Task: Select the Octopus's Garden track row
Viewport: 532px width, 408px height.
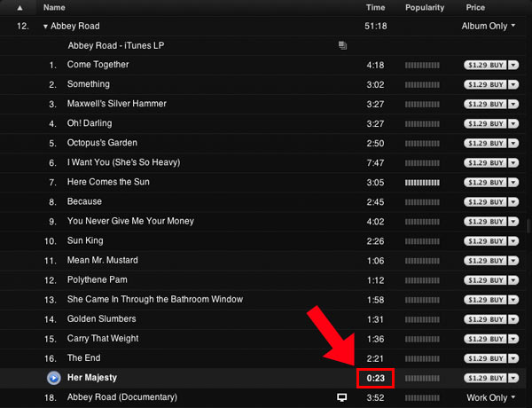Action: (x=105, y=143)
